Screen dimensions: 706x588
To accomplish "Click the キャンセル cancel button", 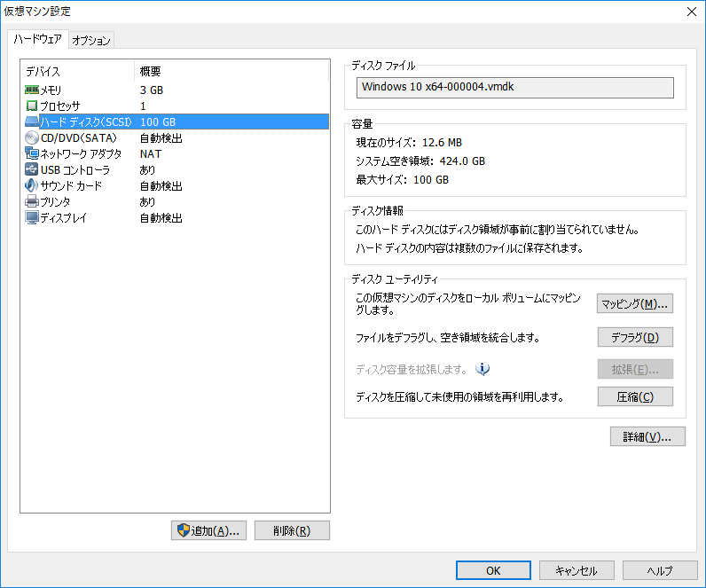I will (577, 570).
